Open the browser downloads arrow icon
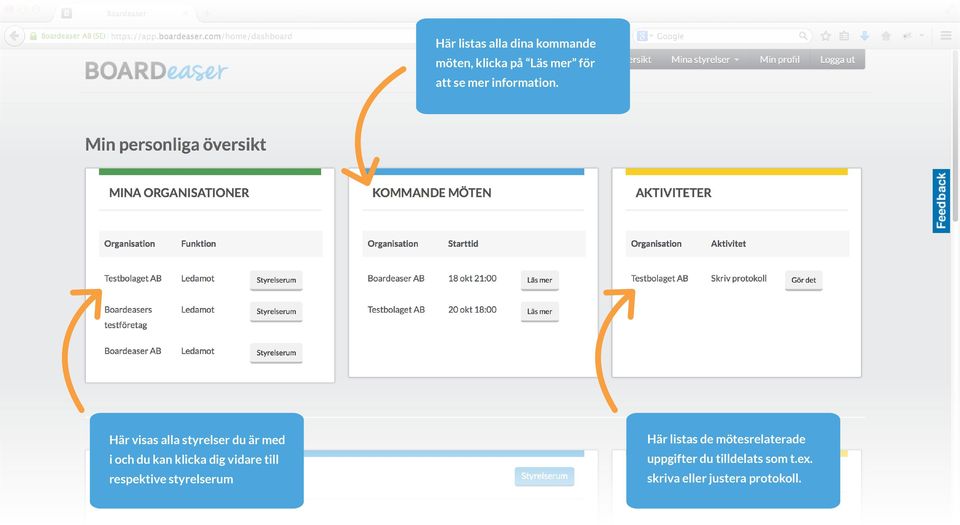Screen dimensions: 960x525 [864, 36]
